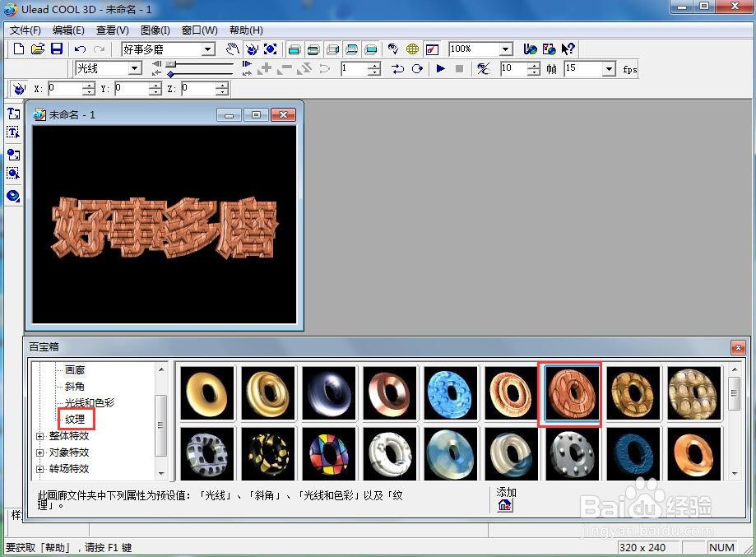The image size is (756, 557).
Task: Expand the 整体特效 tree node
Action: point(40,436)
